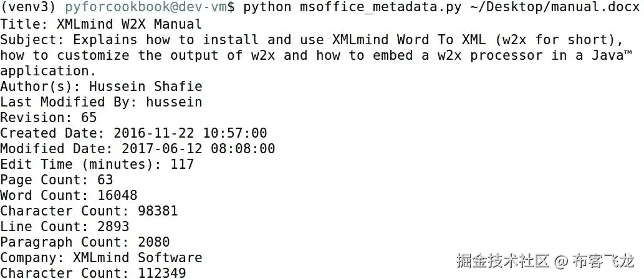Viewport: 644px width, 279px height.
Task: Click the Page Count 63 line
Action: [x=57, y=180]
